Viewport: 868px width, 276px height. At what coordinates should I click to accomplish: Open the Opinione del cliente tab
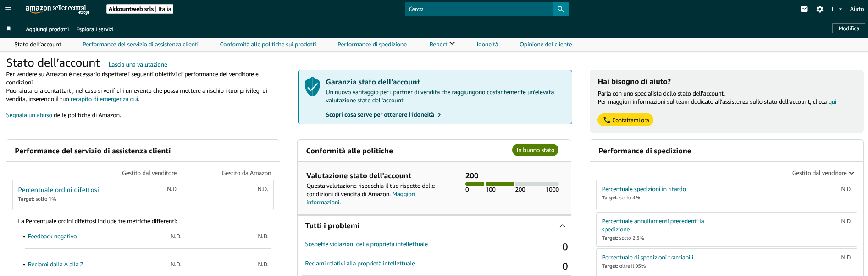546,44
